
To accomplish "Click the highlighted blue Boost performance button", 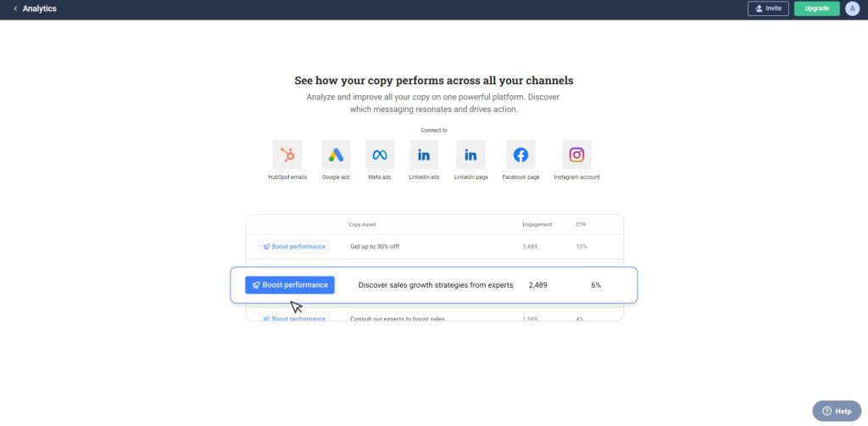I will click(x=290, y=285).
